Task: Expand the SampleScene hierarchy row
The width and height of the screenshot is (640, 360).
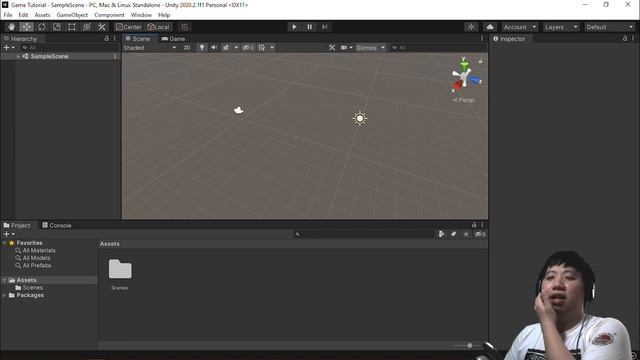Action: [18, 56]
